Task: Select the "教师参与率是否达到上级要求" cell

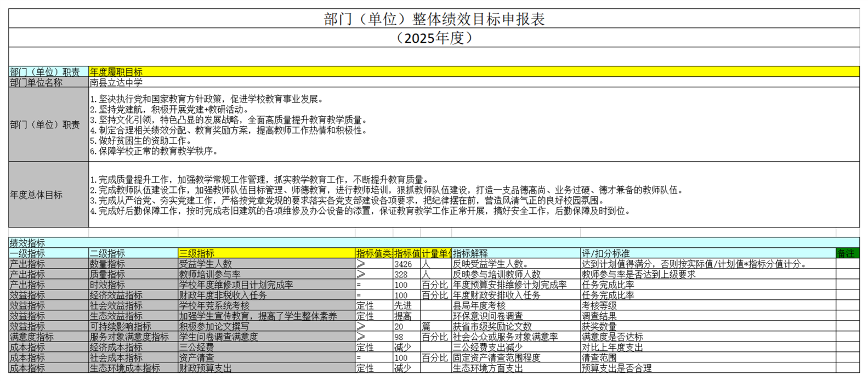Action: point(708,274)
